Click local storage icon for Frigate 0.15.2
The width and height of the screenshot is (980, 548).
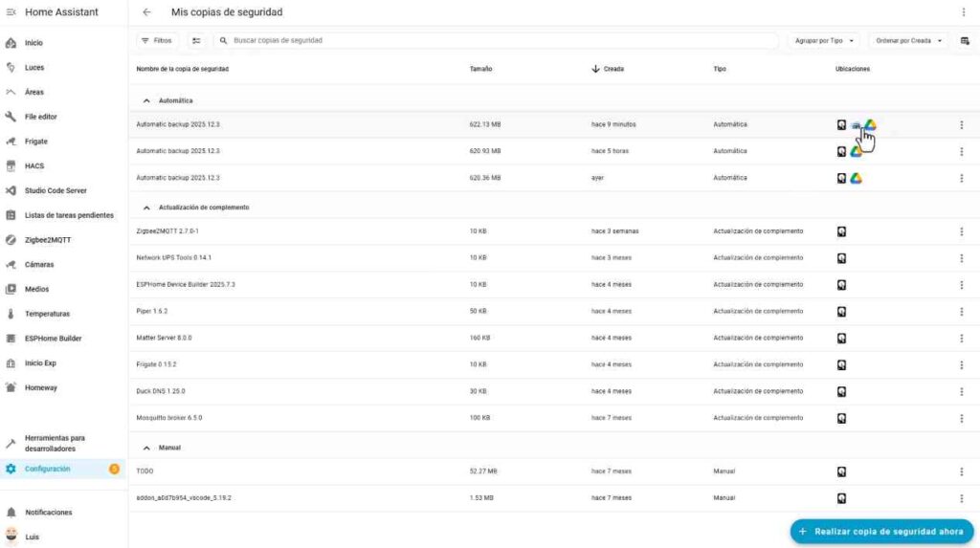coord(841,364)
